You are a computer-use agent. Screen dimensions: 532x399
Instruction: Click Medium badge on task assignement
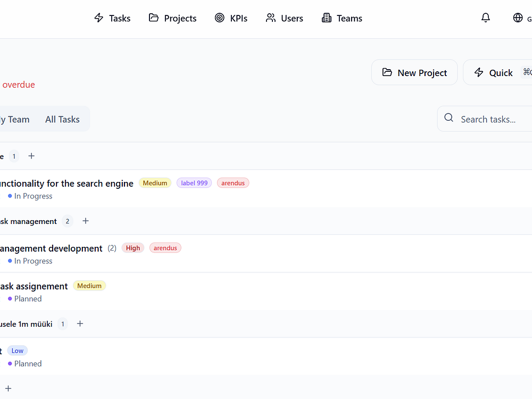(x=89, y=286)
